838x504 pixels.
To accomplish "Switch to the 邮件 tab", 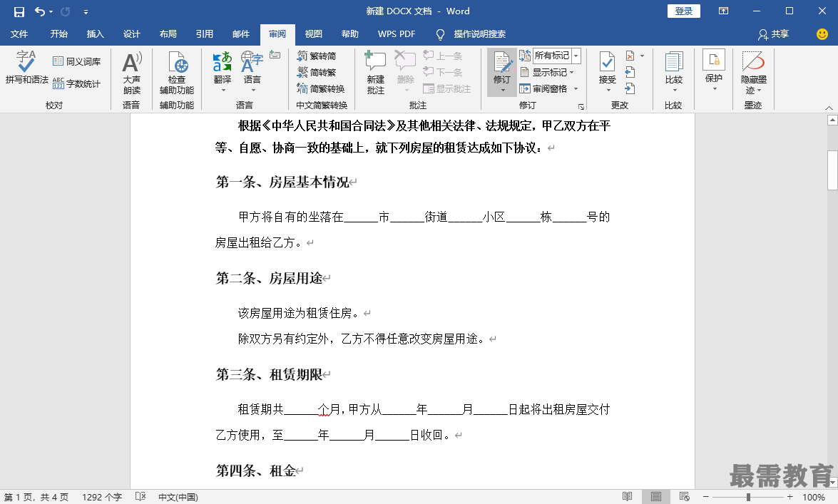I will click(x=241, y=34).
